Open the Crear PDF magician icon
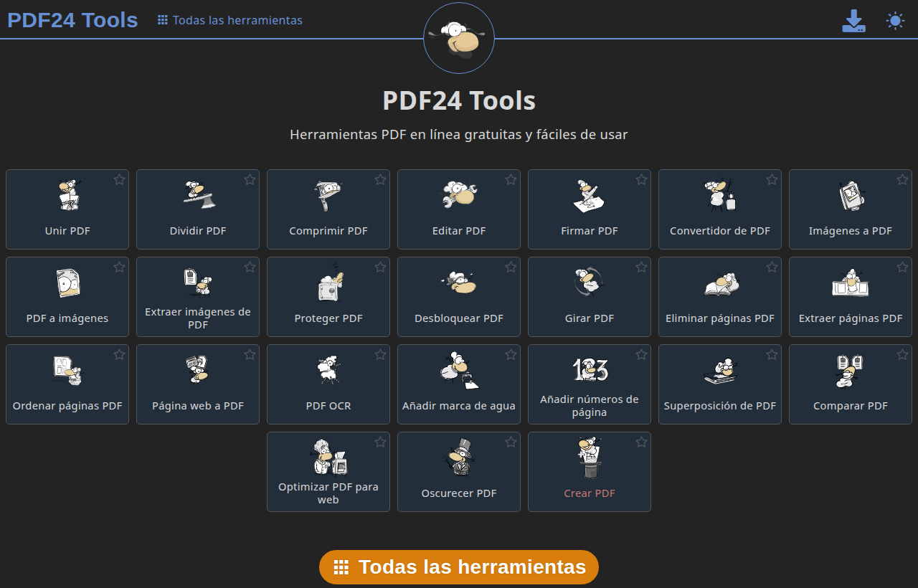918x588 pixels. (x=590, y=457)
